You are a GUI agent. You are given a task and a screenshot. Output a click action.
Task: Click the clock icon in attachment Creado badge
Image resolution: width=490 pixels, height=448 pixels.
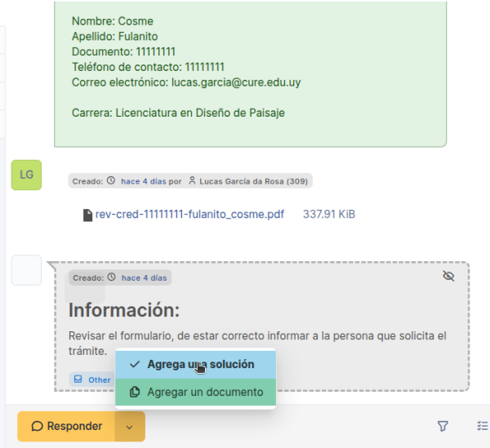point(111,180)
